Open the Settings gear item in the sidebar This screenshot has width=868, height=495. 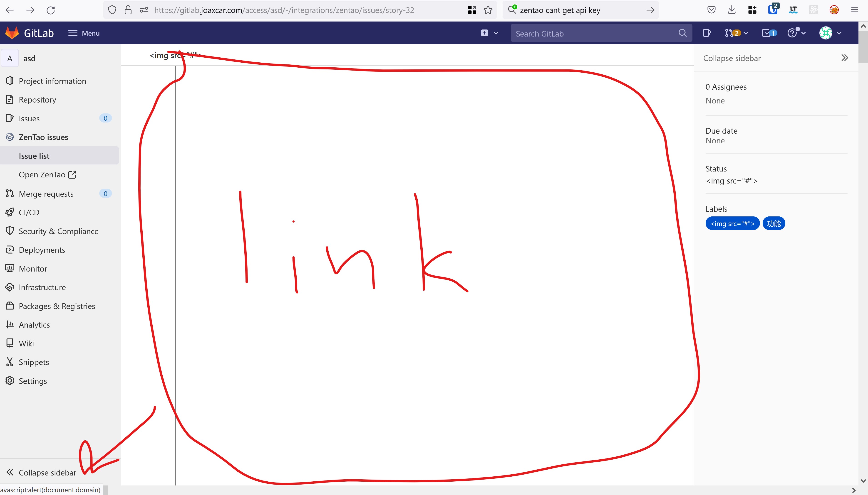tap(33, 381)
